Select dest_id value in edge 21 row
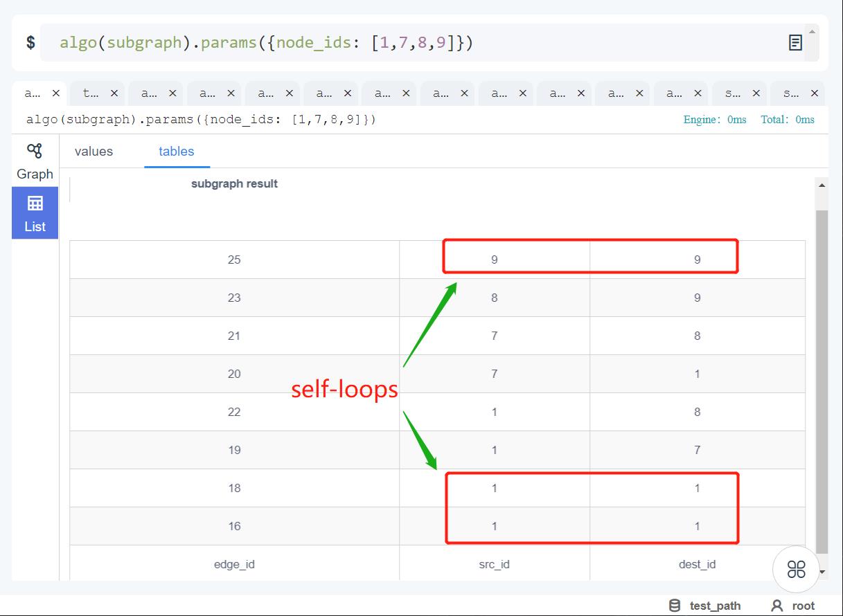Viewport: 843px width, 616px height. point(697,336)
